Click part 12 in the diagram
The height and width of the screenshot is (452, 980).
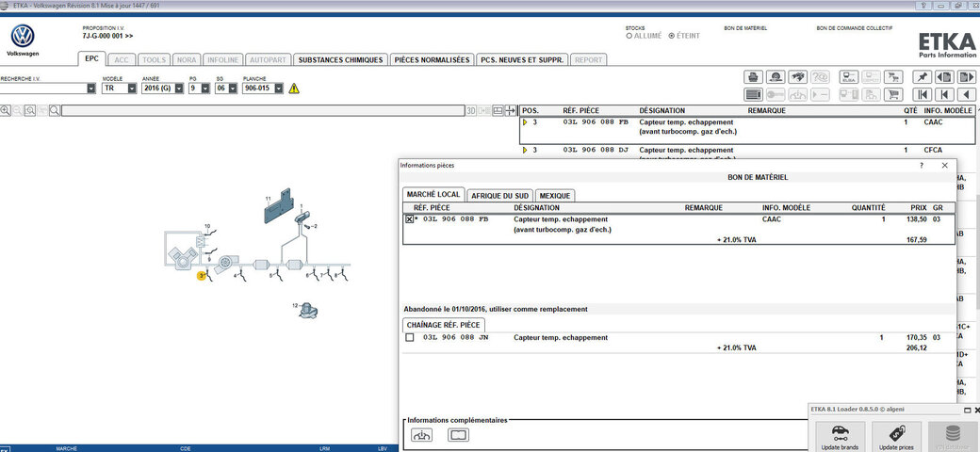[309, 309]
